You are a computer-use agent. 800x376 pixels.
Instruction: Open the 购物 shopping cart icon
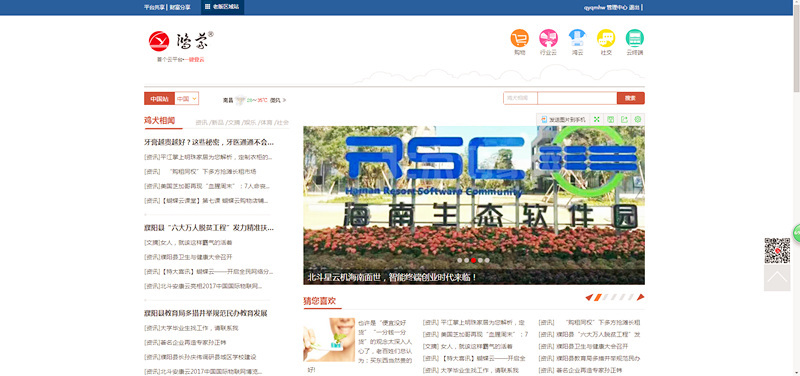pos(519,38)
